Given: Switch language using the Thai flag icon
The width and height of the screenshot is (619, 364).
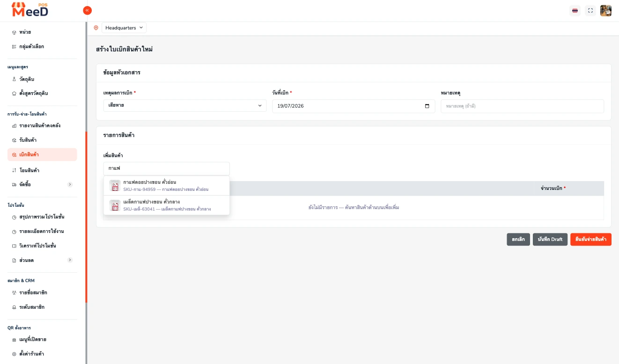Looking at the screenshot, I should point(575,10).
